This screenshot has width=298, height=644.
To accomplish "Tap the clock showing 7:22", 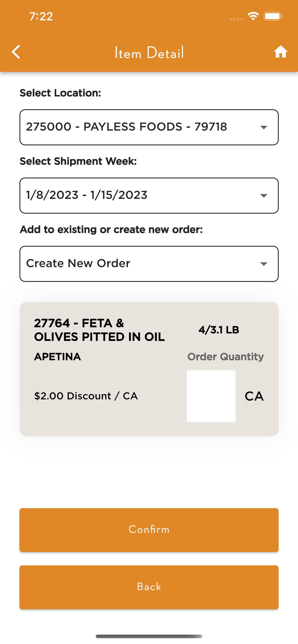I will click(x=41, y=17).
